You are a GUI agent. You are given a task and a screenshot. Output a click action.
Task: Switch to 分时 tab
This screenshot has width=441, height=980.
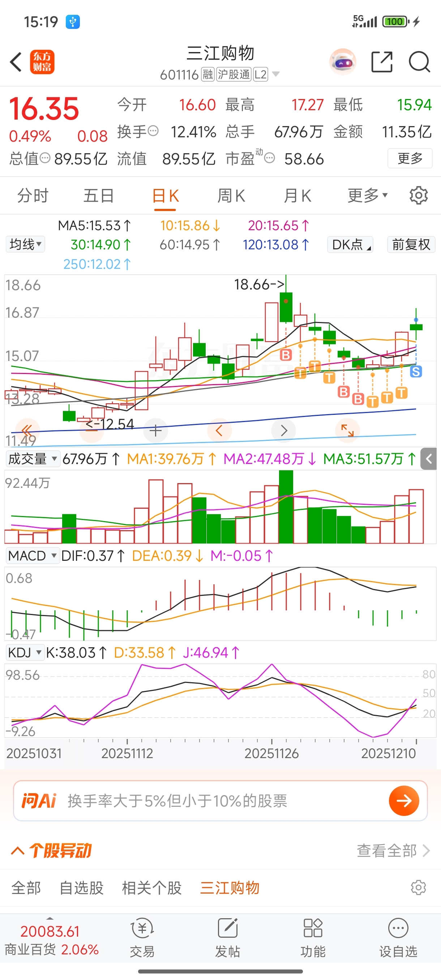[x=33, y=195]
